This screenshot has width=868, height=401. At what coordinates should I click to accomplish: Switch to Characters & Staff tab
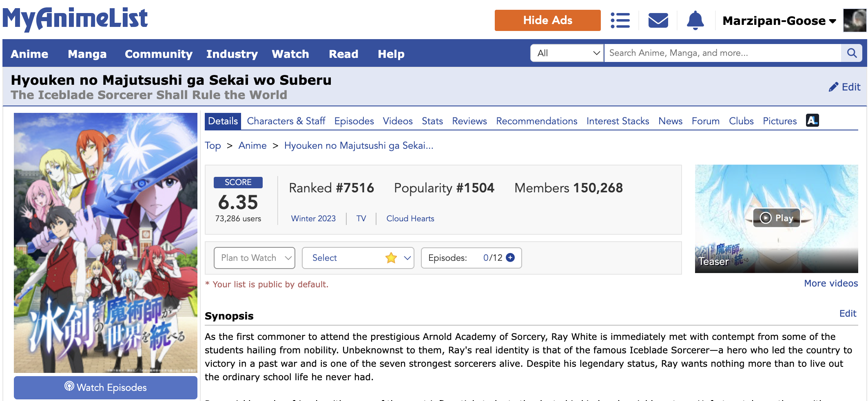point(286,121)
